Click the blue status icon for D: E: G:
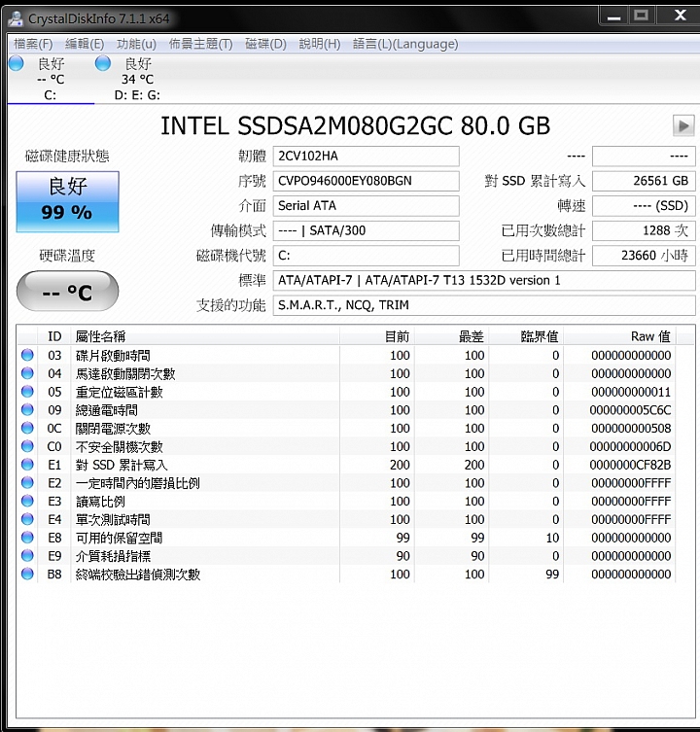This screenshot has width=700, height=732. [103, 63]
